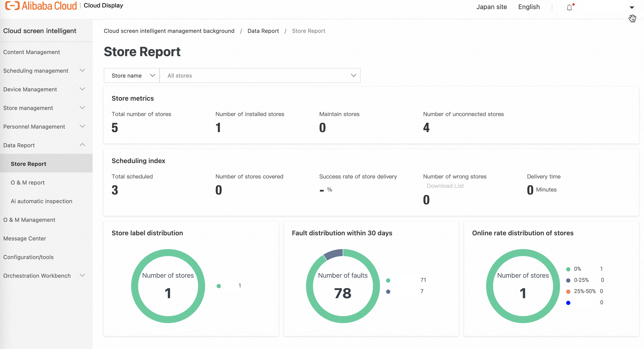This screenshot has width=644, height=349.
Task: Switch to Japan site
Action: click(x=492, y=7)
